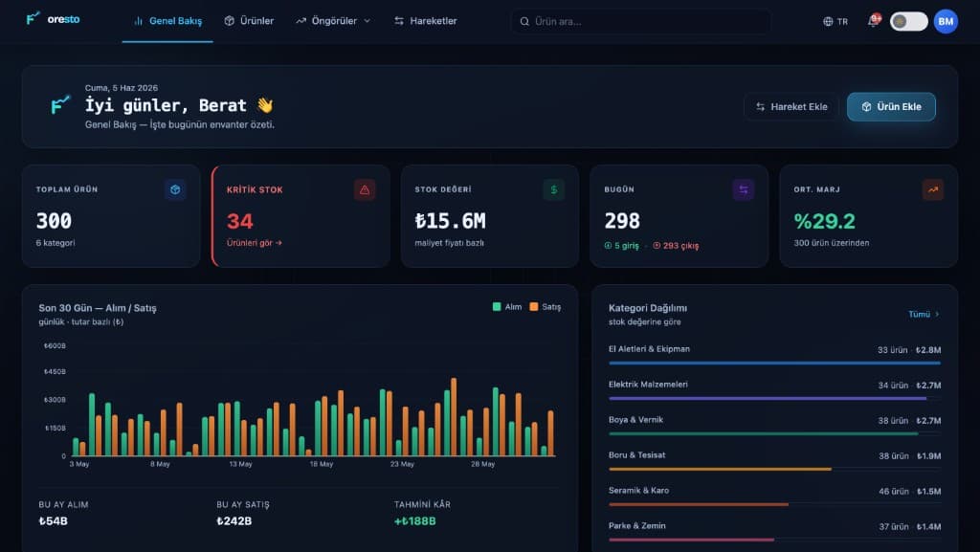This screenshot has width=980, height=552.
Task: Open the notifications bell icon
Action: tap(873, 21)
